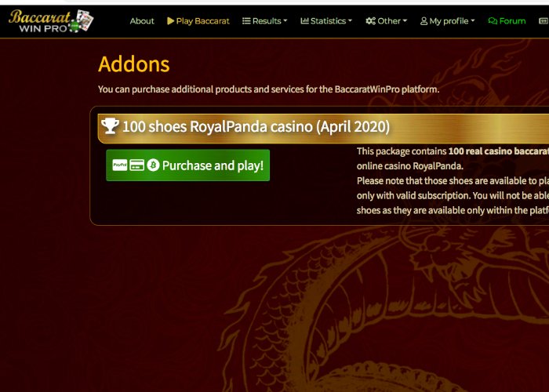This screenshot has height=392, width=549.
Task: Expand the Other dropdown caret
Action: tap(405, 21)
